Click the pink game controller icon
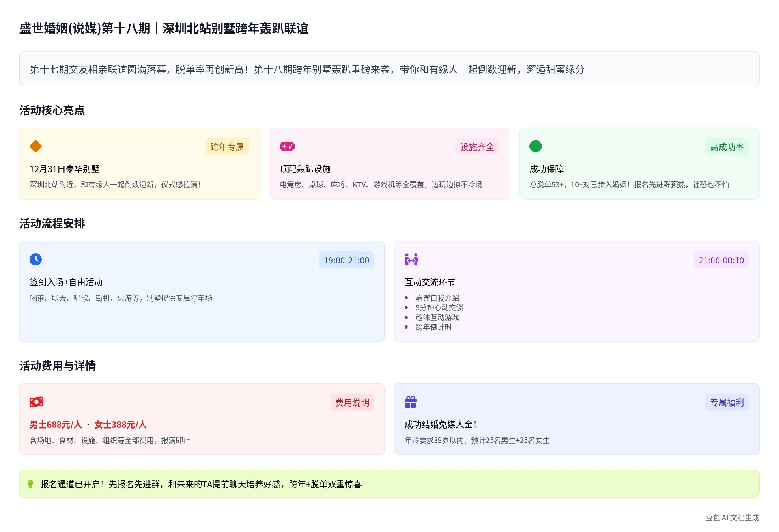 287,146
